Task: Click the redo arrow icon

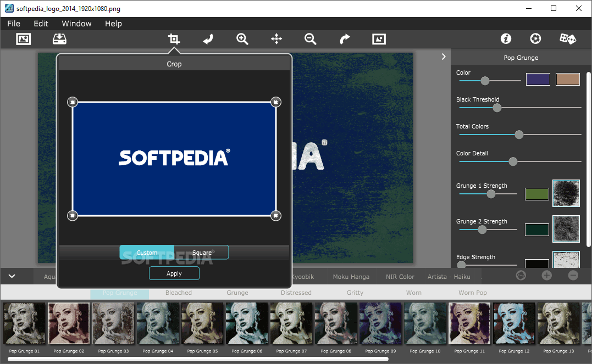Action: [x=345, y=39]
